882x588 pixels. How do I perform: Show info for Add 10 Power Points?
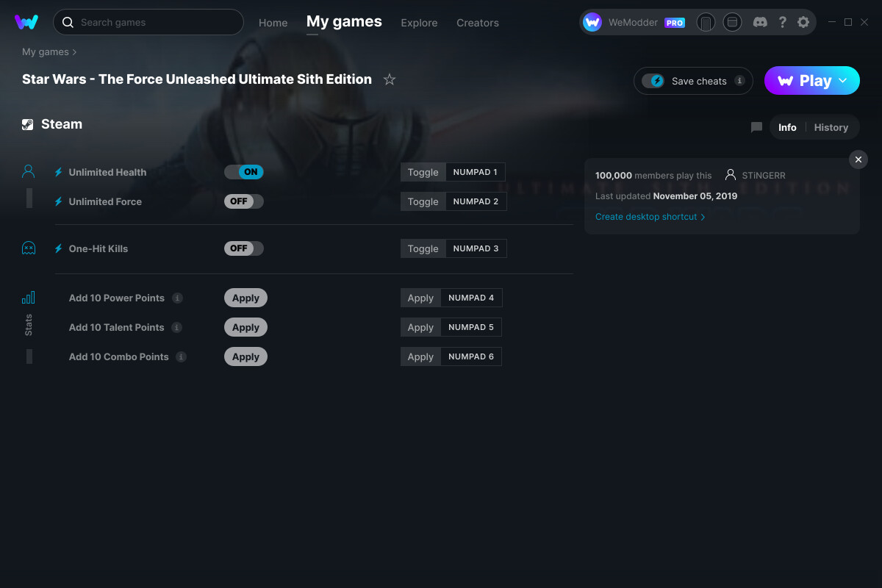click(177, 298)
